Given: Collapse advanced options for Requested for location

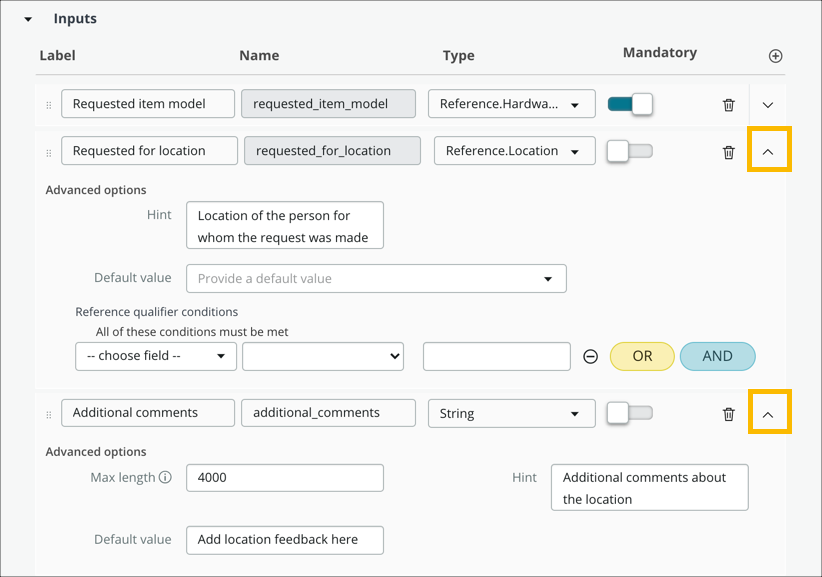Looking at the screenshot, I should coord(768,152).
